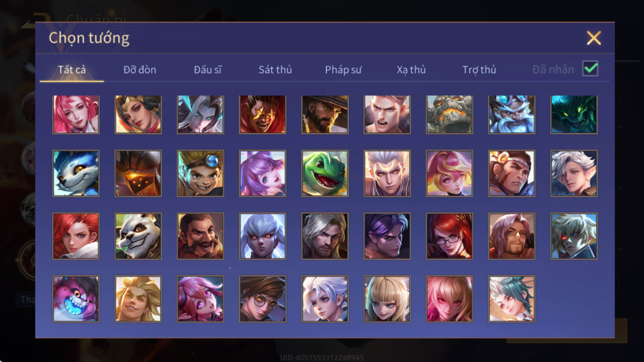Select the blue-bearded icy old man hero
Image resolution: width=644 pixels, height=362 pixels.
click(x=512, y=114)
